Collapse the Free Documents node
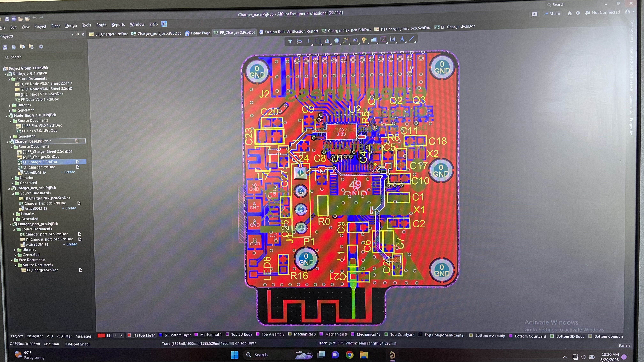 [x=11, y=260]
